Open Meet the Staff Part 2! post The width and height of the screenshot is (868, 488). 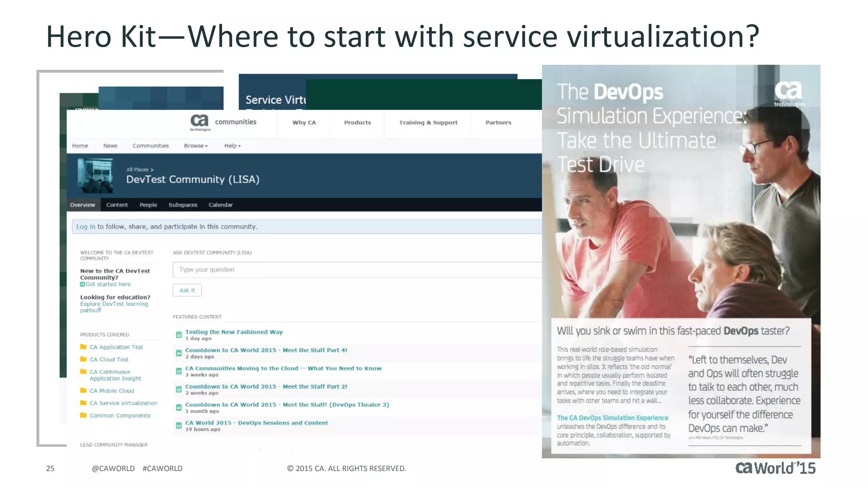click(x=266, y=387)
